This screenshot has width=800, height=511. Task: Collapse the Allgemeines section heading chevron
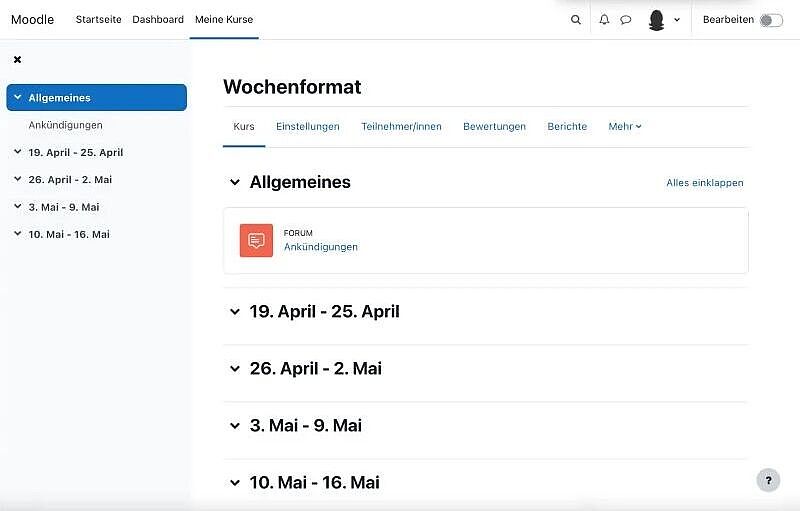tap(235, 183)
